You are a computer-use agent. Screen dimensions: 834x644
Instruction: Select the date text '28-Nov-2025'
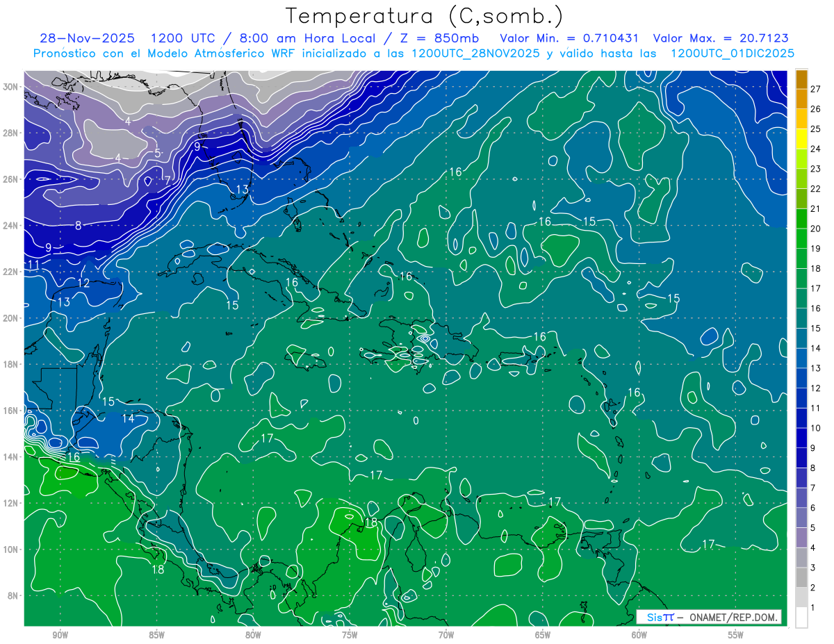point(87,38)
